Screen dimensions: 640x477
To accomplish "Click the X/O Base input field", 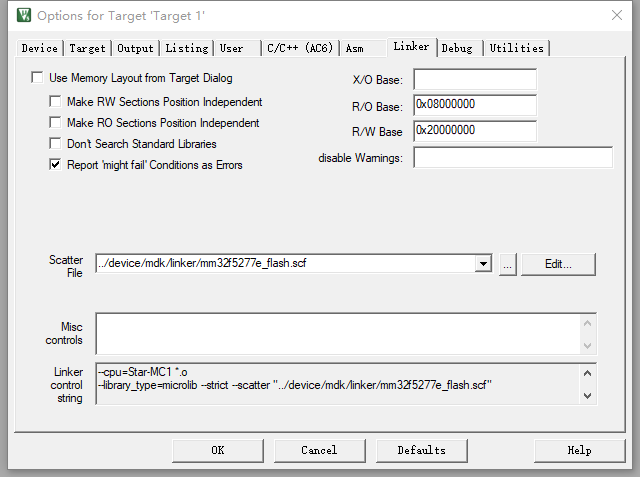I will coord(475,79).
